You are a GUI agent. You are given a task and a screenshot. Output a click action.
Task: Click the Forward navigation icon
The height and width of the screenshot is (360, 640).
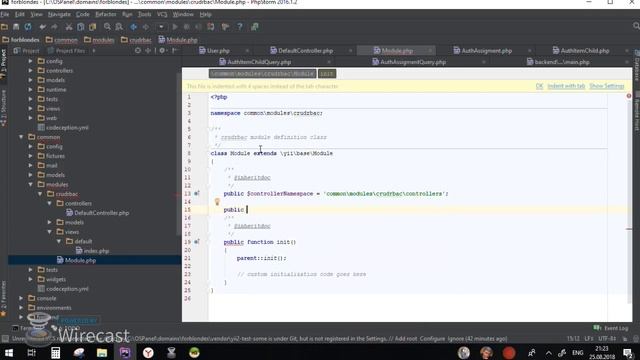146,27
